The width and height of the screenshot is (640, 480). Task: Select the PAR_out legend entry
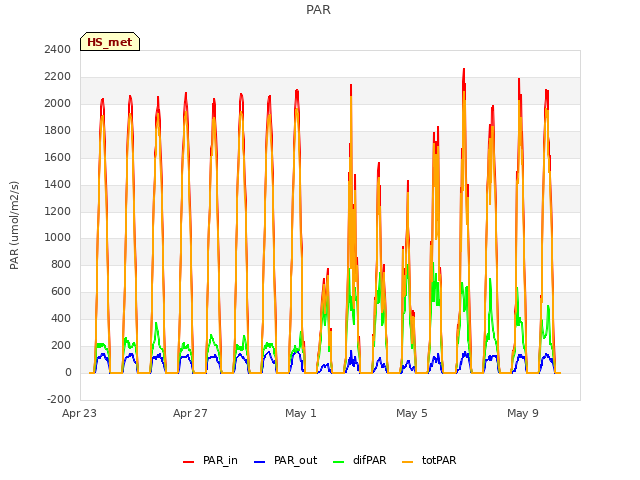(x=285, y=460)
